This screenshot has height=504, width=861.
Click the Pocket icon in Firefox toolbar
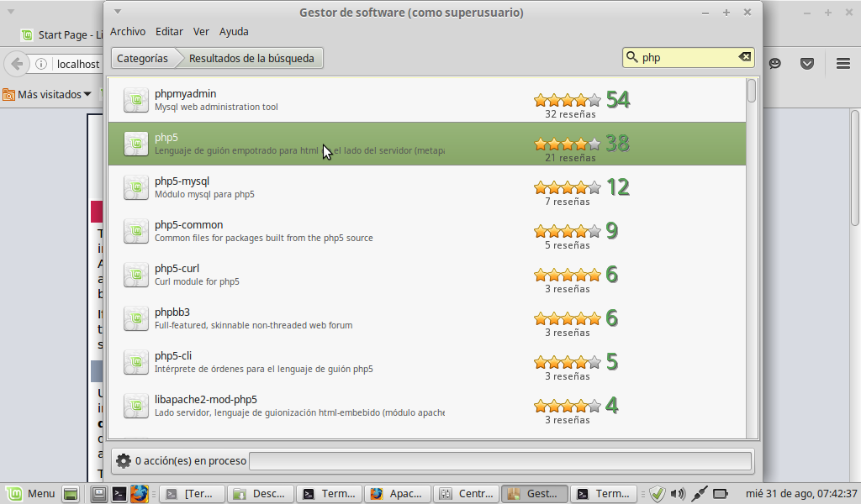tap(806, 64)
